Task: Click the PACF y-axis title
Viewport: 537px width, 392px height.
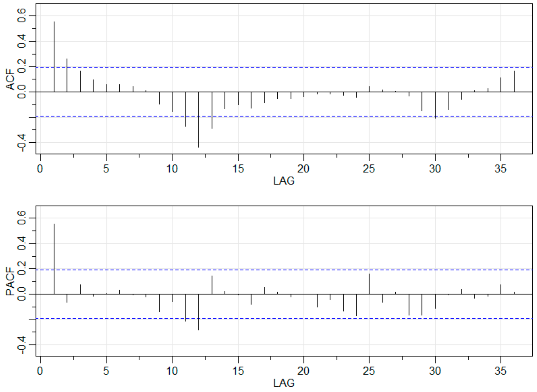Action: pyautogui.click(x=10, y=281)
